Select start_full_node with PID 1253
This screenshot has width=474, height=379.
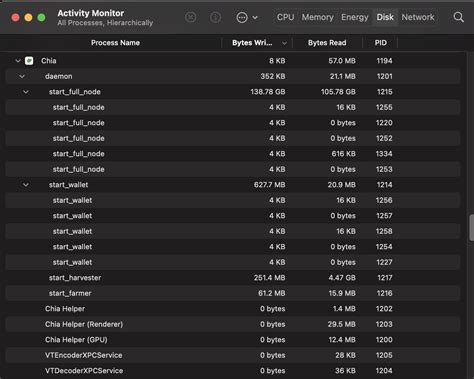233,169
